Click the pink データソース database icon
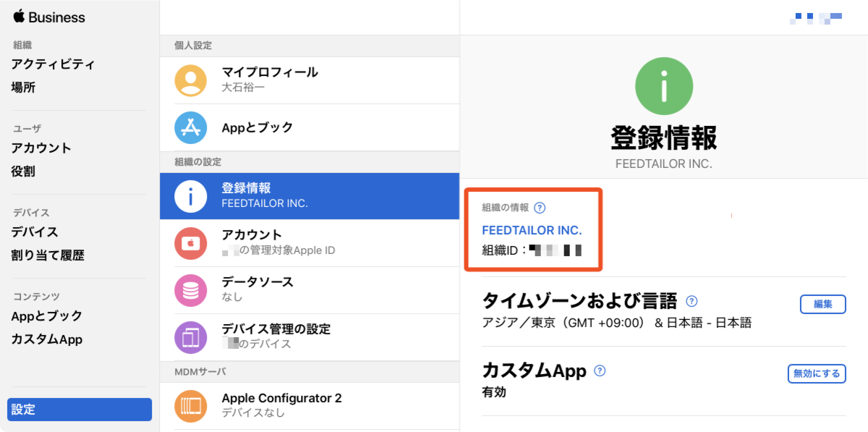Image resolution: width=868 pixels, height=432 pixels. point(190,290)
